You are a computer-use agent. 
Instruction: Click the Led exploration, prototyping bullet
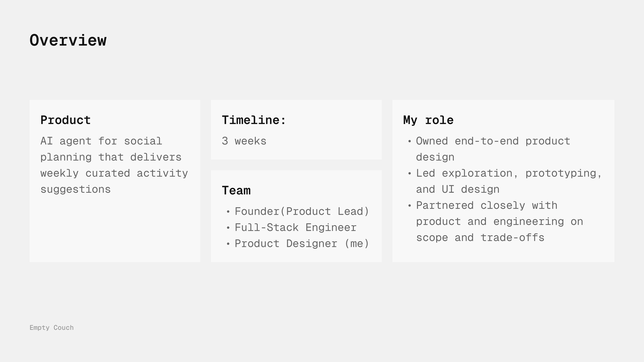(509, 181)
